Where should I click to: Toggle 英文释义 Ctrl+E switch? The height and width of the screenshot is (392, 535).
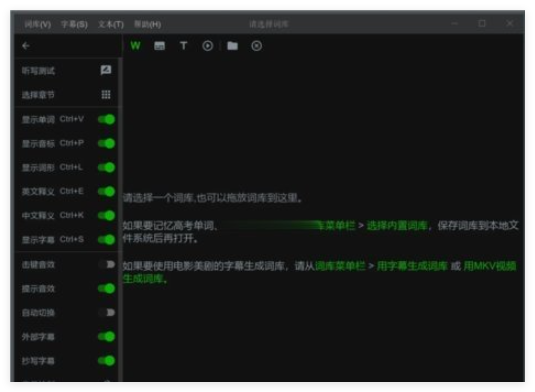(106, 191)
